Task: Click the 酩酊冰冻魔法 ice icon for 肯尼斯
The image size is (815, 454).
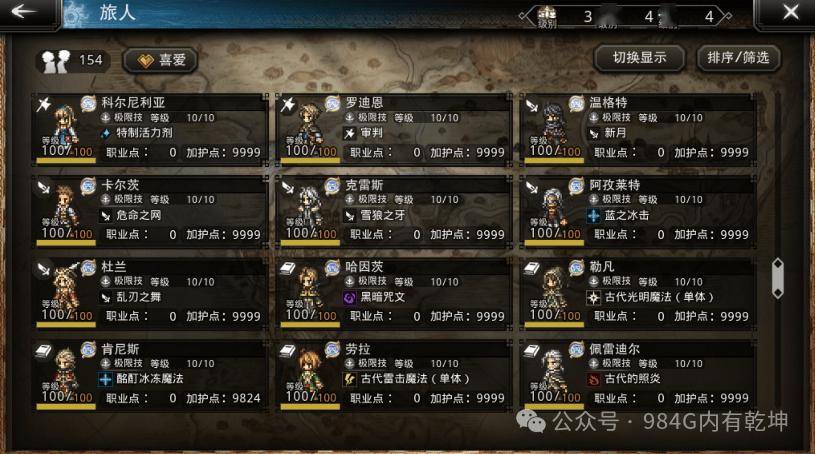Action: point(106,379)
